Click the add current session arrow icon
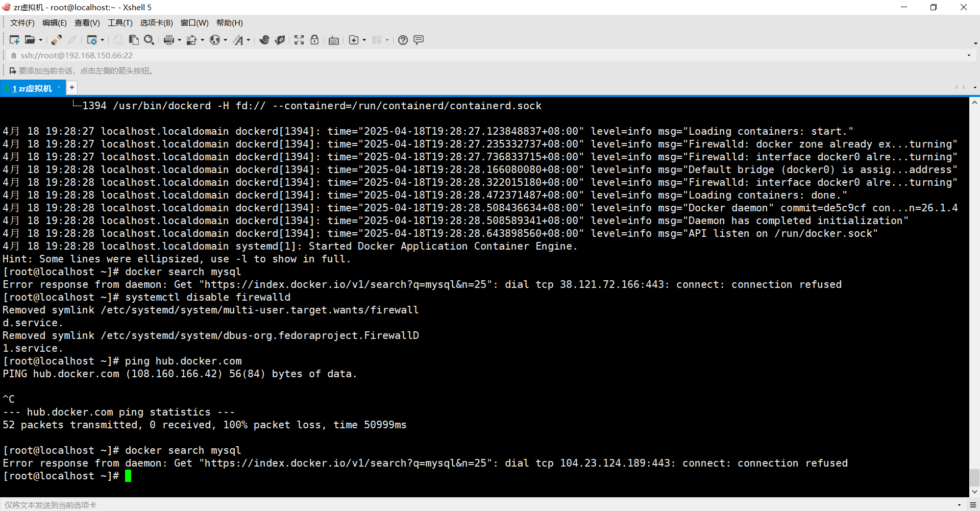 [x=12, y=70]
